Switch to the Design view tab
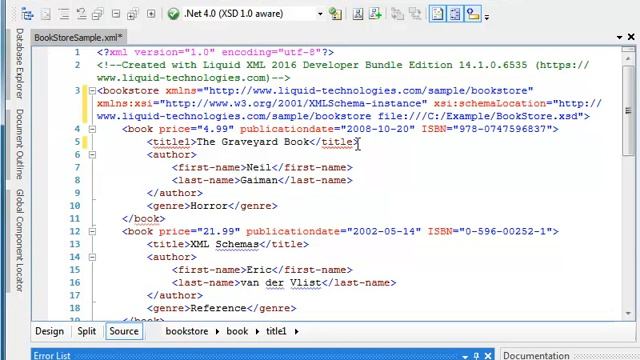This screenshot has width=640, height=360. click(49, 331)
